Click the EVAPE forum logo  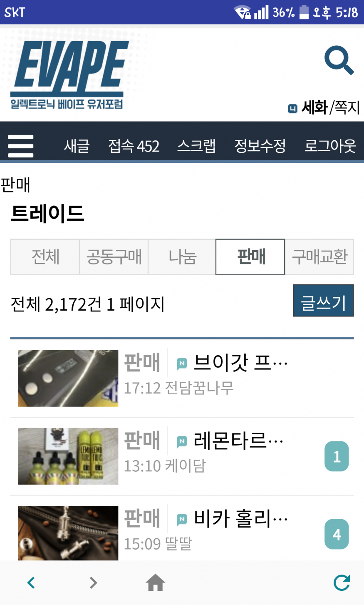coord(69,75)
